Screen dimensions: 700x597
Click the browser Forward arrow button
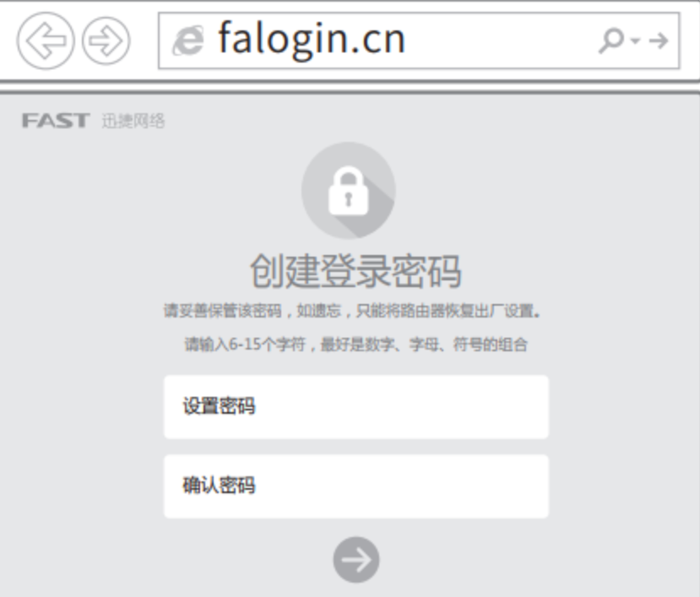[106, 41]
